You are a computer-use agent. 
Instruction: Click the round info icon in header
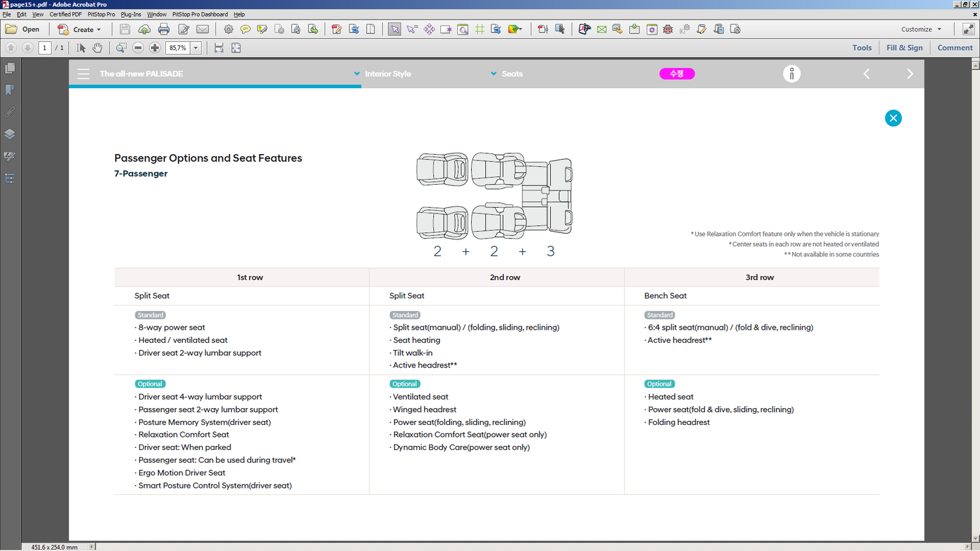coord(792,74)
